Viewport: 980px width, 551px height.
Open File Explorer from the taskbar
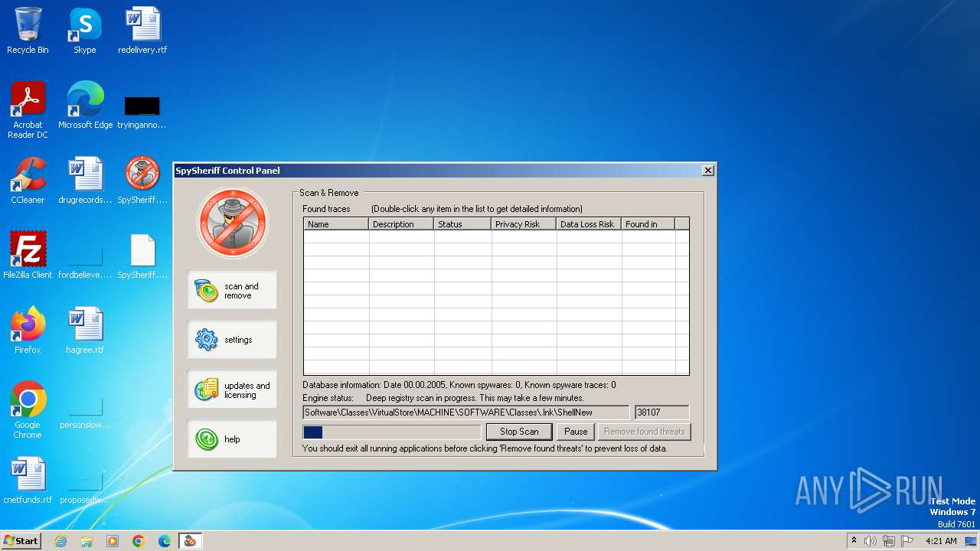tap(87, 541)
